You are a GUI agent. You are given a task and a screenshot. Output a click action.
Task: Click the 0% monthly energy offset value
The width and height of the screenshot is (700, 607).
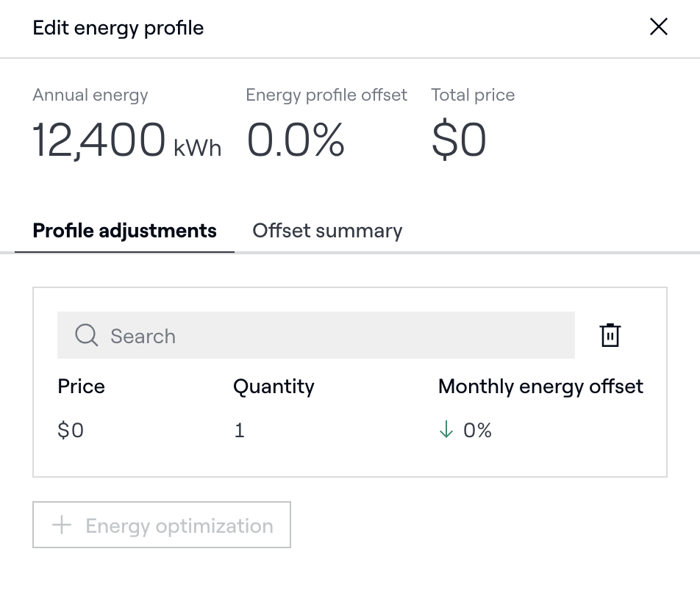[477, 430]
